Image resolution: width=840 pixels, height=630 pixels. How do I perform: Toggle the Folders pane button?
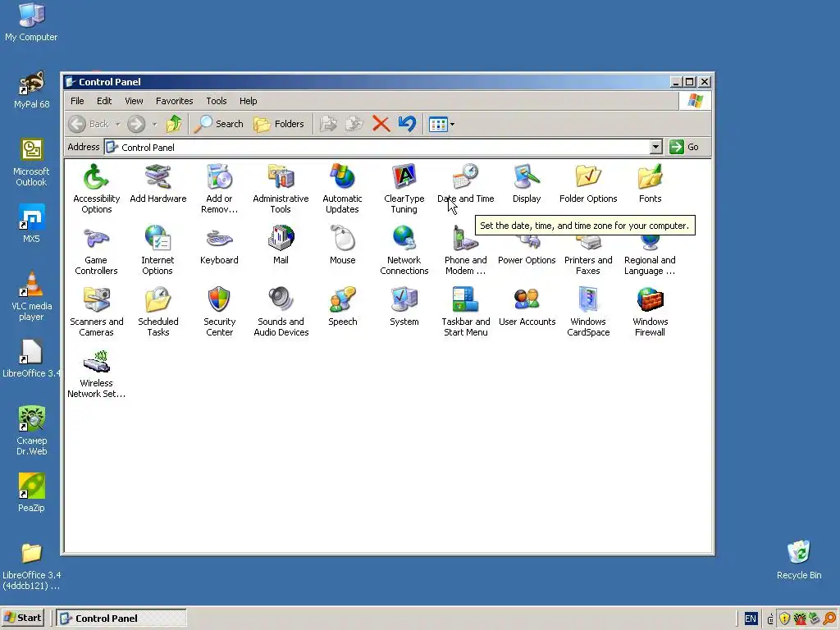pos(279,124)
